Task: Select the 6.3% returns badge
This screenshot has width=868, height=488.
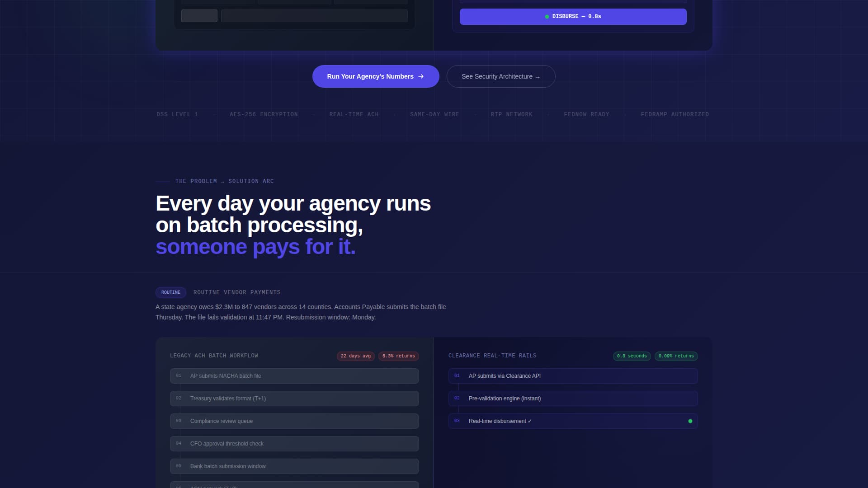Action: tap(399, 356)
